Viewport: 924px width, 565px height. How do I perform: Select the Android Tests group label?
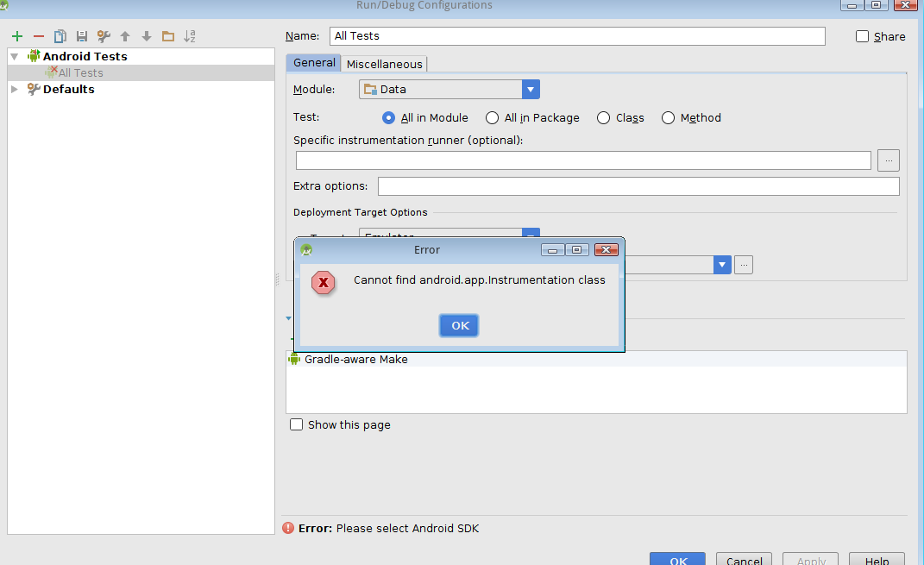[x=85, y=57]
